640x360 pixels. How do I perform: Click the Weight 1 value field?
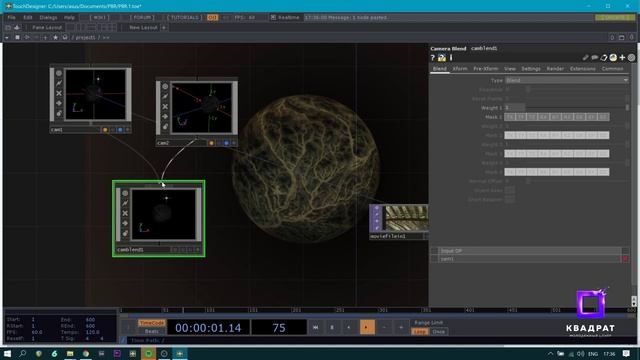514,108
